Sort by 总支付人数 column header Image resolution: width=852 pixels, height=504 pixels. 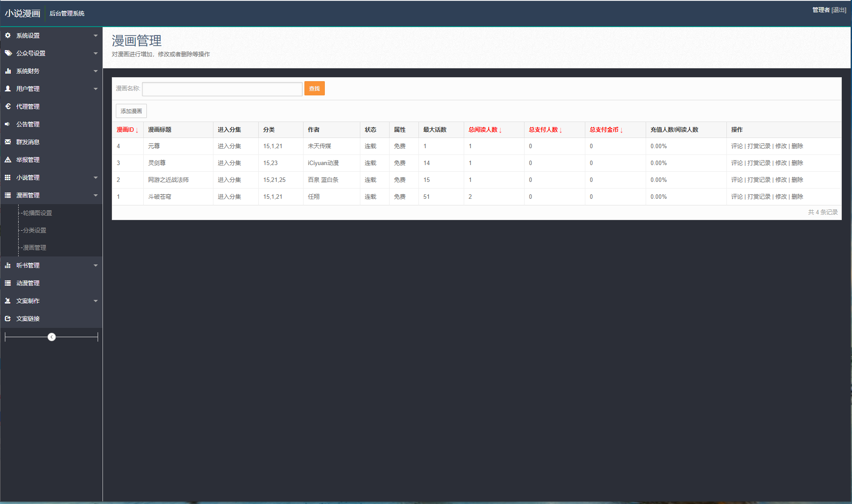[545, 130]
